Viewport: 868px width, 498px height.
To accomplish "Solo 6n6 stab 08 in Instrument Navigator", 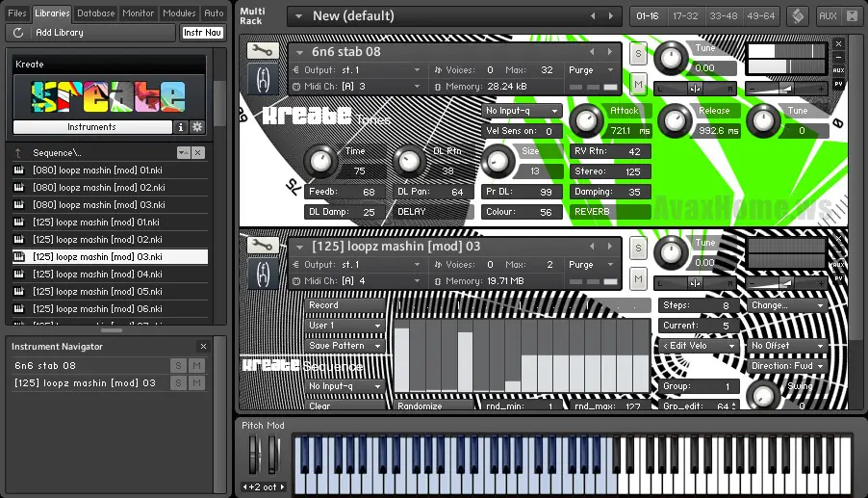I will 178,366.
